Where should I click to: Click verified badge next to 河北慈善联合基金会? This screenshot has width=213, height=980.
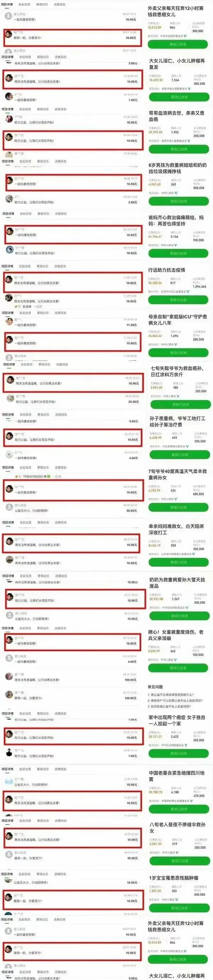tap(187, 446)
